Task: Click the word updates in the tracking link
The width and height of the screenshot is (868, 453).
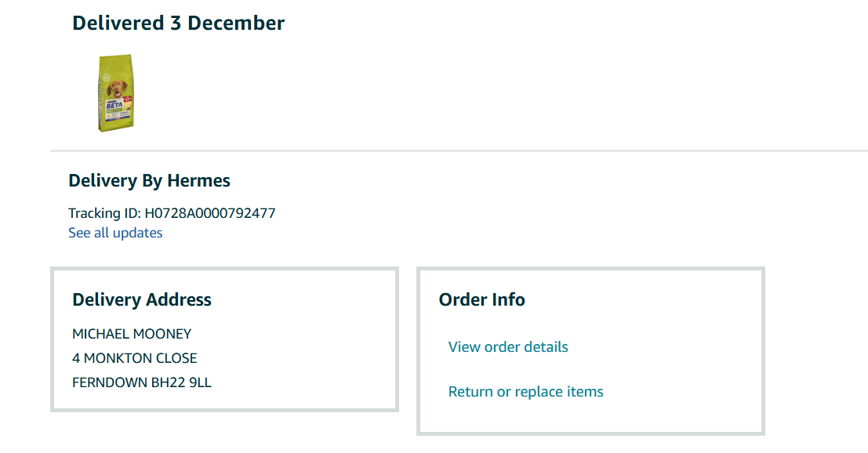Action: click(137, 233)
